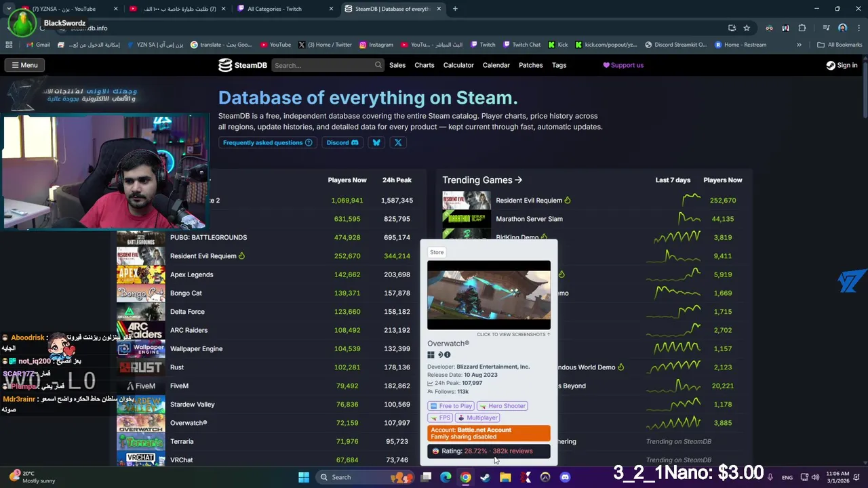Open Microsoft Edge from taskbar

(x=446, y=477)
